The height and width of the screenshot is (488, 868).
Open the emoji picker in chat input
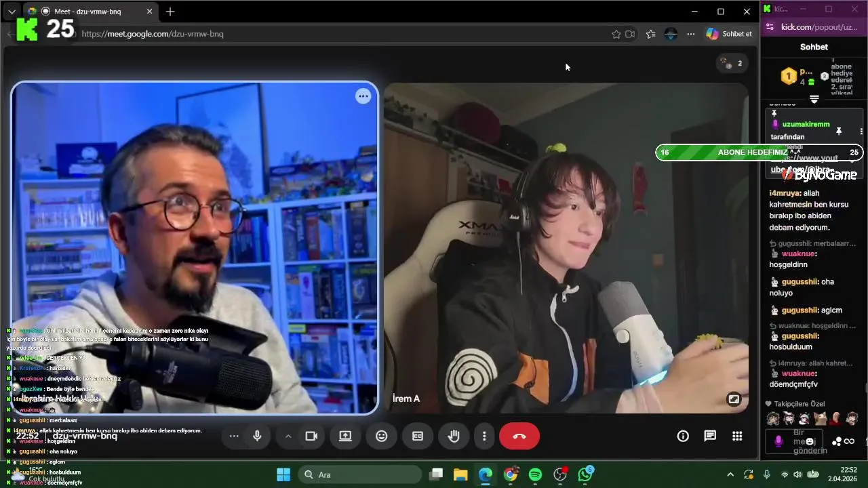pos(810,441)
